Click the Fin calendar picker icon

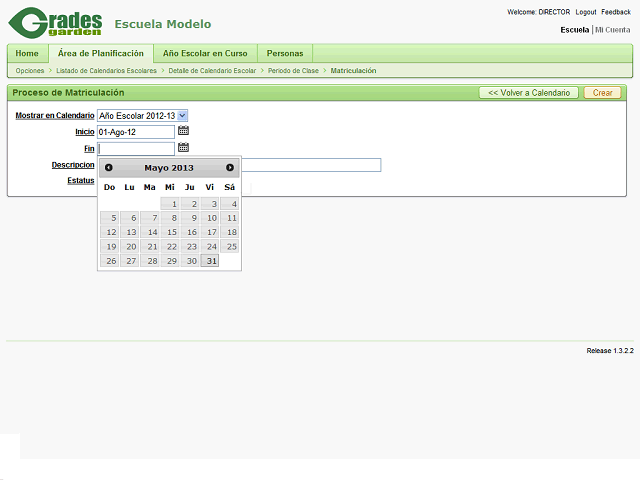(183, 148)
